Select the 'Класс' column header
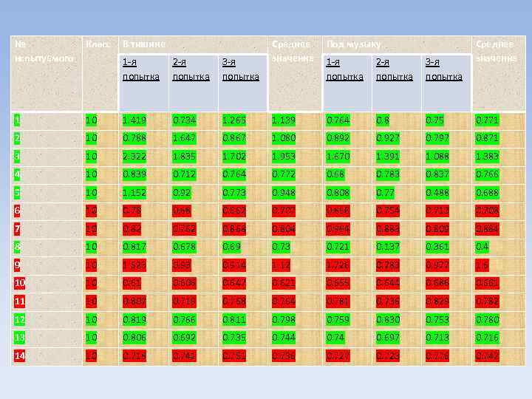 tap(98, 44)
